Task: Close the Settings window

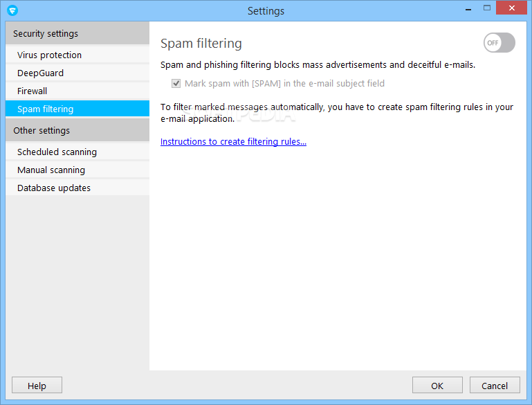Action: [x=512, y=8]
